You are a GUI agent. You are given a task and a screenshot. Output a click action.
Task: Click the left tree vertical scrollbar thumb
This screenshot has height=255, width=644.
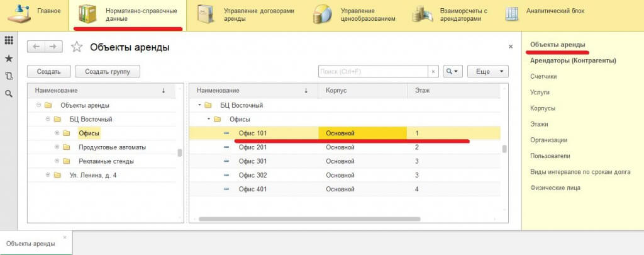[x=179, y=152]
